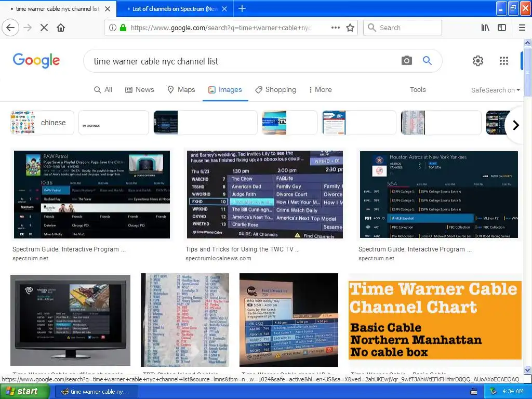Click page scrollbar down arrow
Viewport: 532px width, 399px height.
527,370
